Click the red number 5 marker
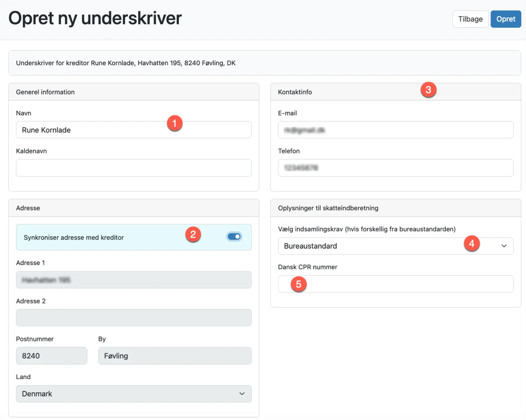 [x=299, y=284]
